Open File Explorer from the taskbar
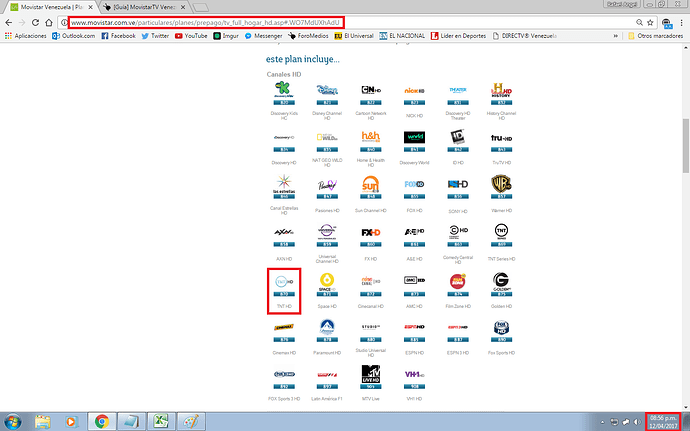Screen dimensions: 690x431 coord(43,421)
